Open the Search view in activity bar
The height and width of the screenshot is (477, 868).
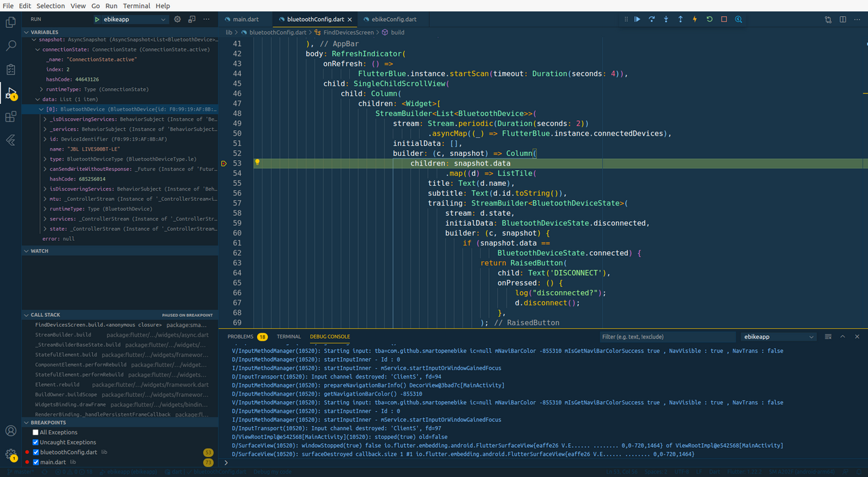pos(11,46)
